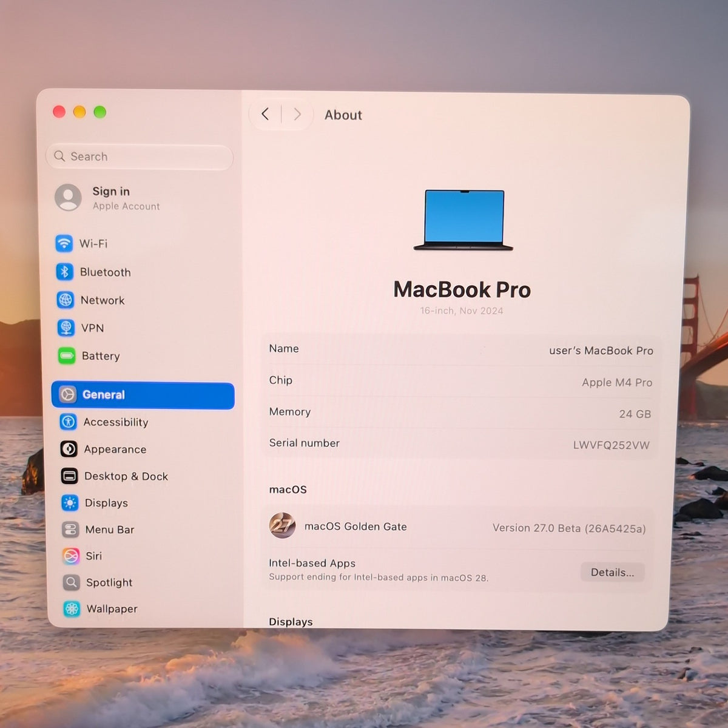This screenshot has width=728, height=728.
Task: Select the General gear icon
Action: pos(68,394)
